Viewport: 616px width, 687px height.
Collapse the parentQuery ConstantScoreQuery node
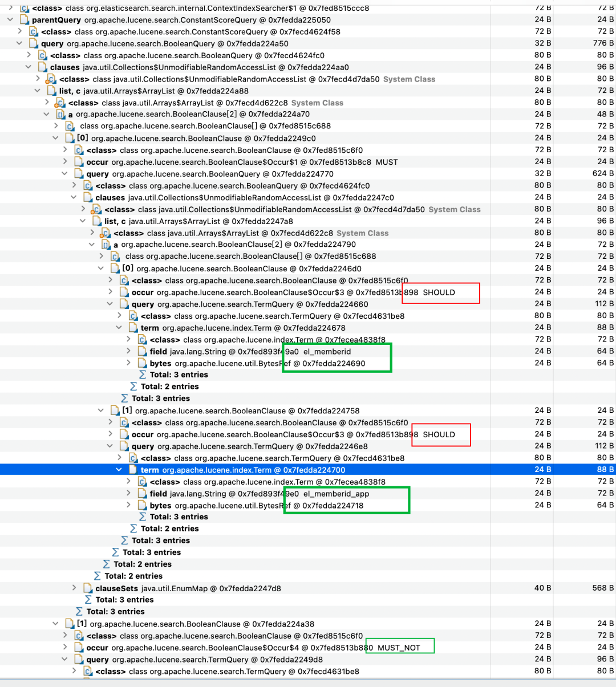10,20
